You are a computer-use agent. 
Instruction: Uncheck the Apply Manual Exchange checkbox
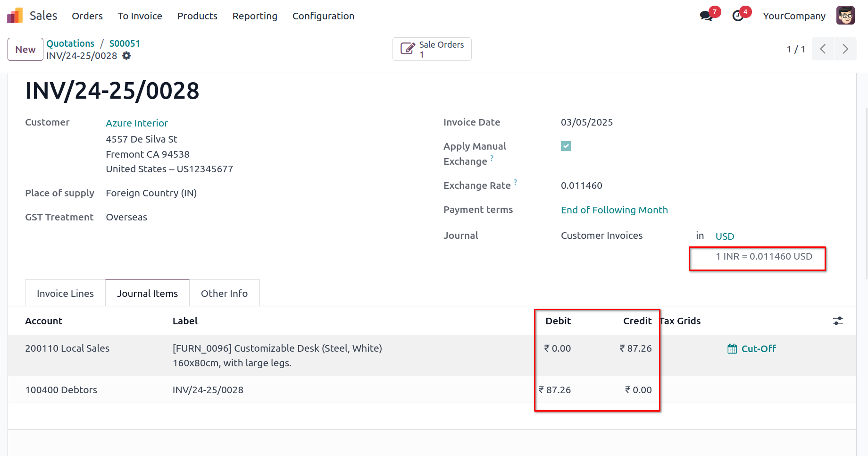[566, 146]
